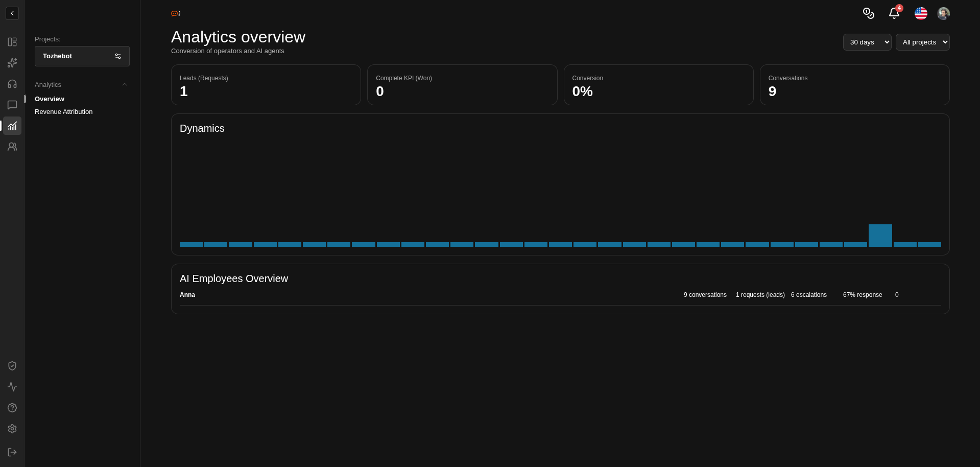The width and height of the screenshot is (980, 467).
Task: Open the All projects filter dropdown
Action: (922, 42)
